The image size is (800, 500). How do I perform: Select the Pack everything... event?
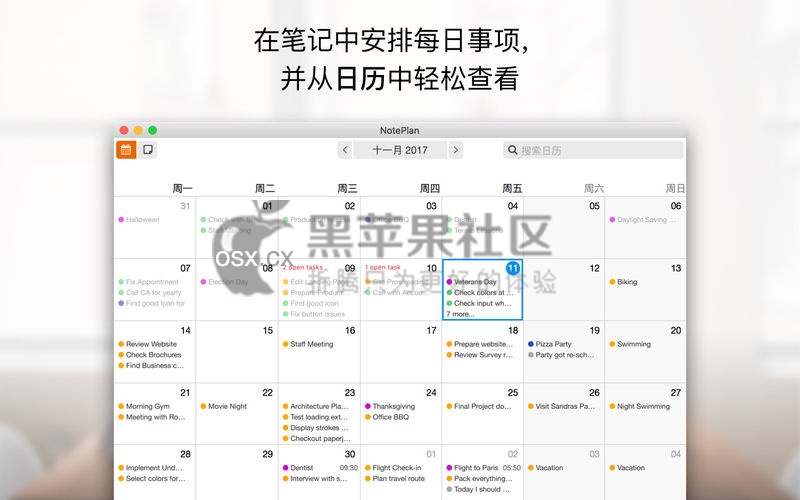480,479
